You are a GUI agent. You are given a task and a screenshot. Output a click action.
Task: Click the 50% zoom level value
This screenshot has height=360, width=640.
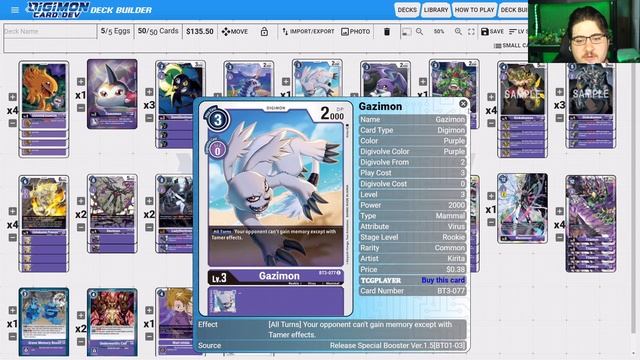[439, 31]
